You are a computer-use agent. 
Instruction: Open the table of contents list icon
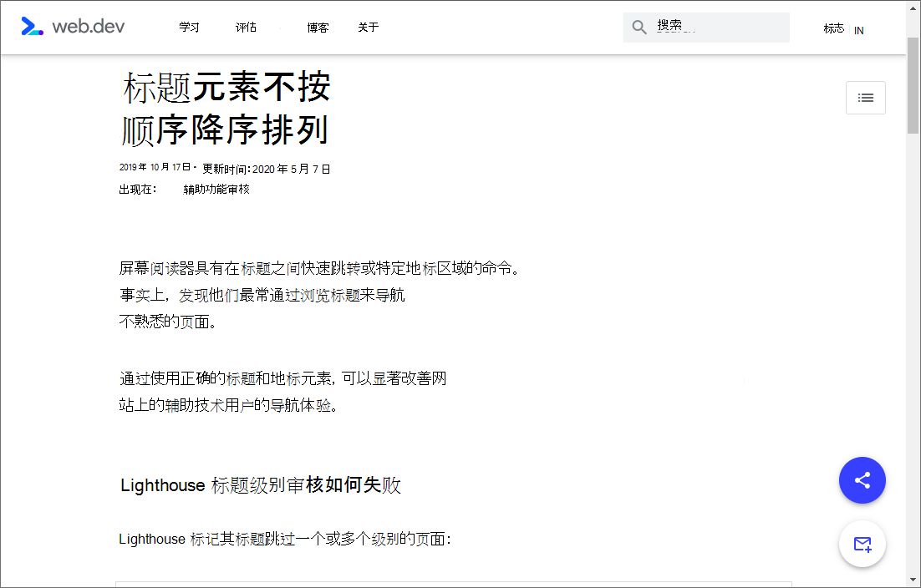coord(865,98)
